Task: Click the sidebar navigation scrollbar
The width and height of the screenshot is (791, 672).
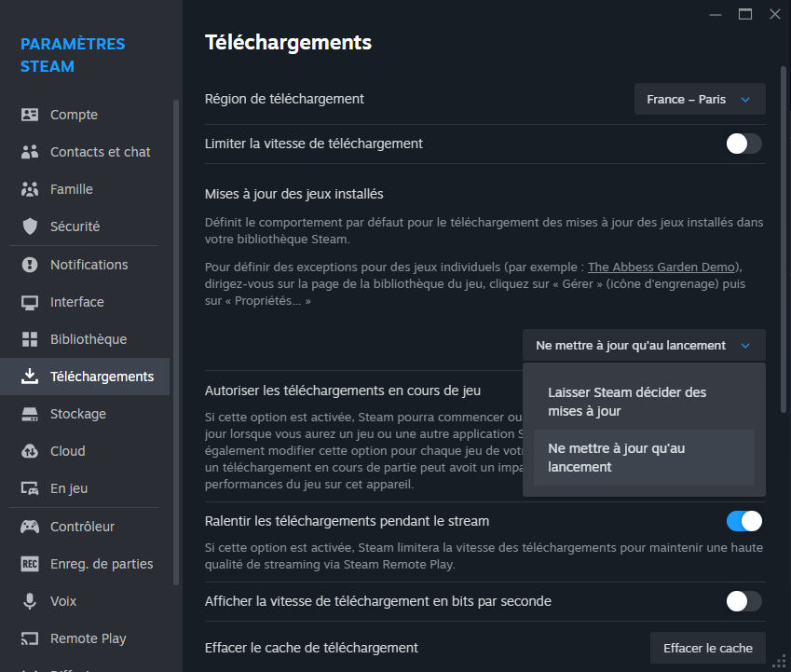Action: (176, 343)
